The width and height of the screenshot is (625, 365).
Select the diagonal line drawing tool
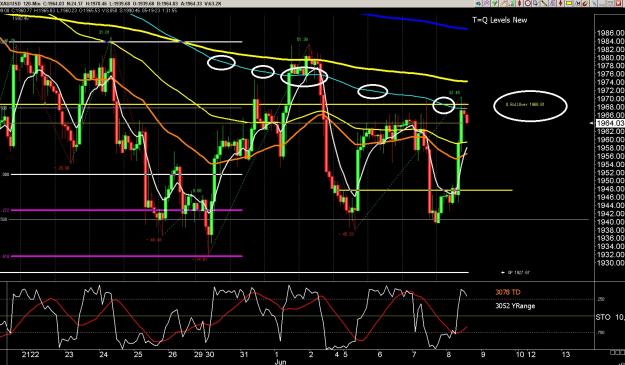coord(544,3)
